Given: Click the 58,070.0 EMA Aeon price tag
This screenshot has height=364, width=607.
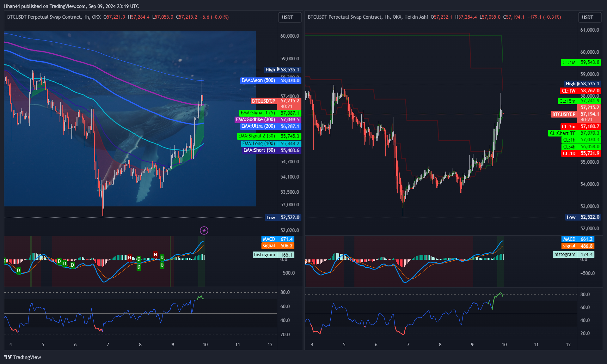Looking at the screenshot, I should [290, 80].
